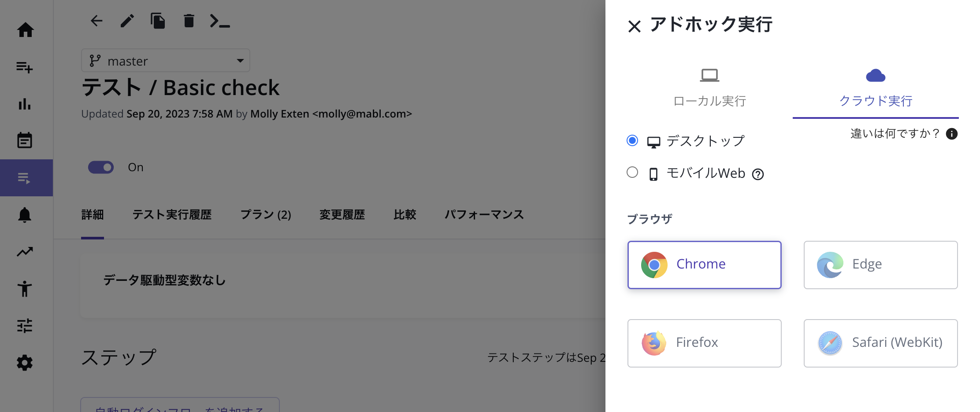The width and height of the screenshot is (980, 412).
Task: Open the accessibility person icon
Action: coord(25,289)
